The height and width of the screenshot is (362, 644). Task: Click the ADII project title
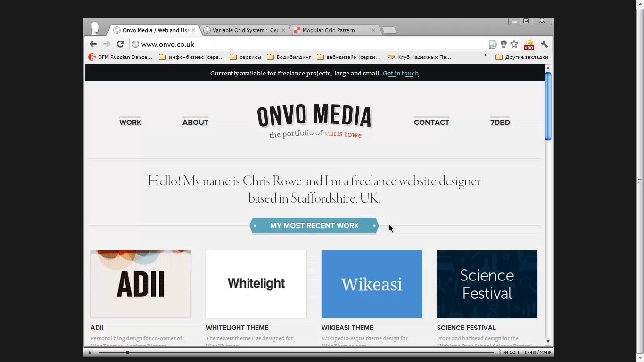(97, 328)
